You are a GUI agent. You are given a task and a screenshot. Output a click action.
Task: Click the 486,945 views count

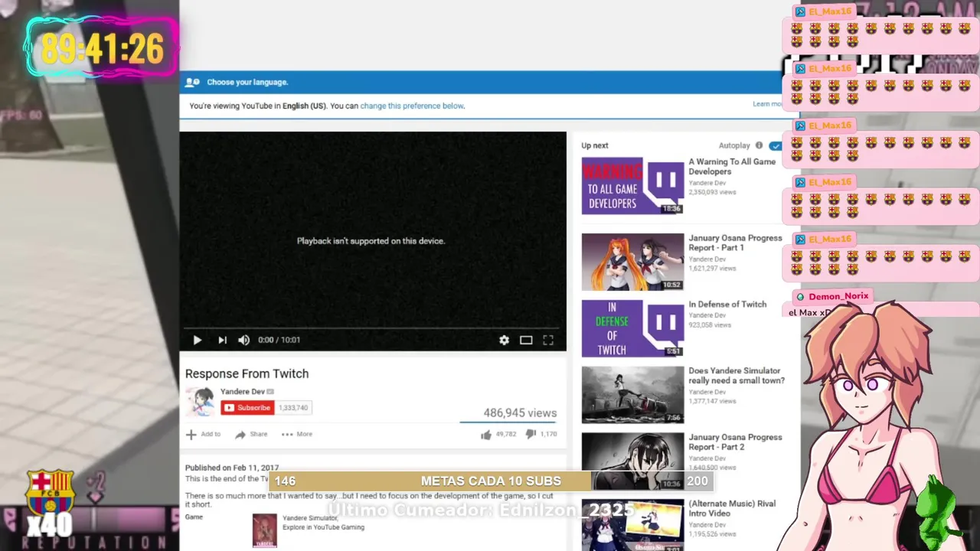520,412
